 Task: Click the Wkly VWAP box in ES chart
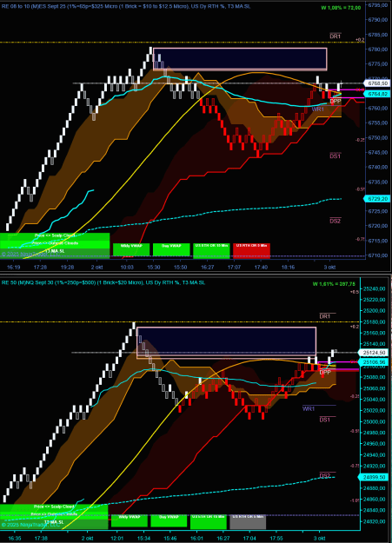click(x=131, y=249)
